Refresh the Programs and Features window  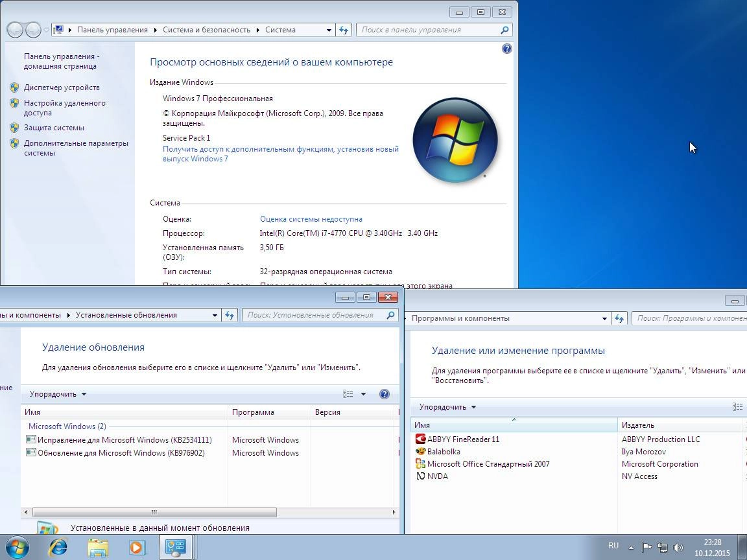pyautogui.click(x=619, y=319)
